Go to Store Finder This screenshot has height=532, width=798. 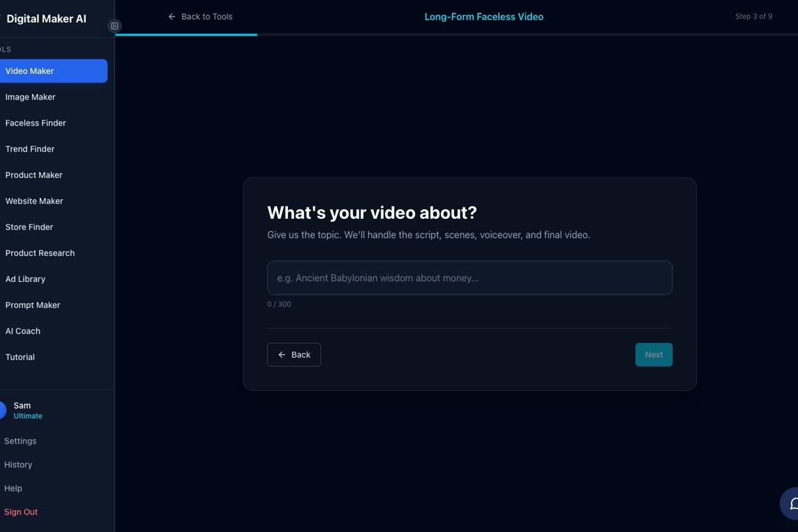coord(53,227)
